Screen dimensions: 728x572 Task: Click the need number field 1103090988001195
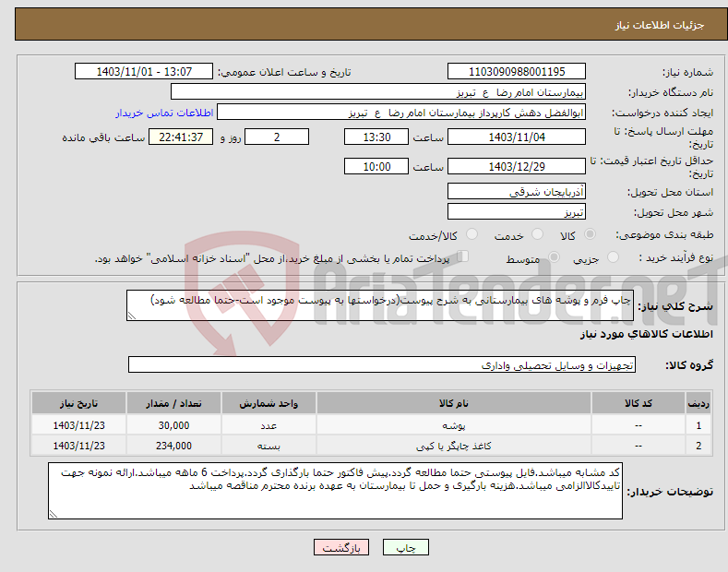517,72
